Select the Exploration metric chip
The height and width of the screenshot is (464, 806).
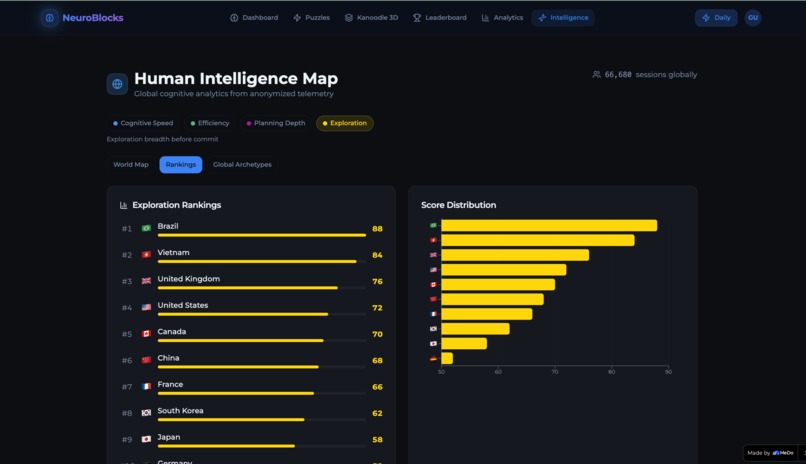click(344, 123)
